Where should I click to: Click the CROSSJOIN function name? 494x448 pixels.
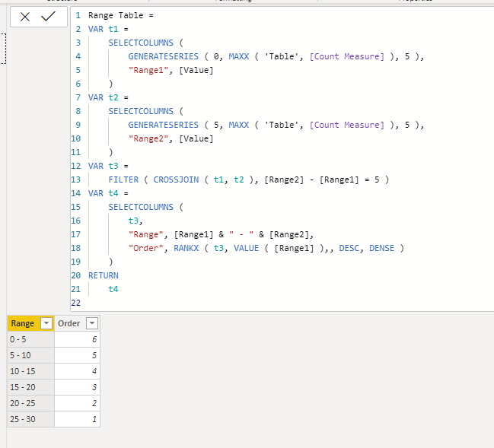[176, 180]
